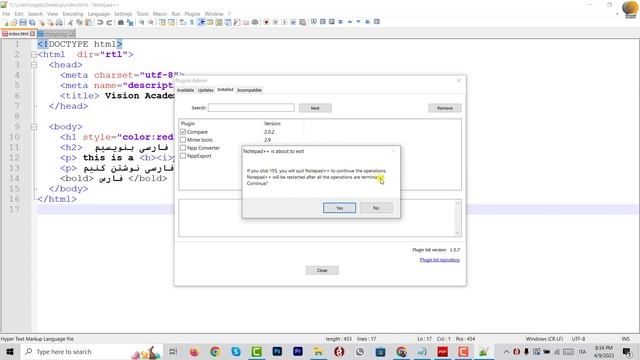Click the Redo toolbar icon
640x360 pixels.
point(109,22)
